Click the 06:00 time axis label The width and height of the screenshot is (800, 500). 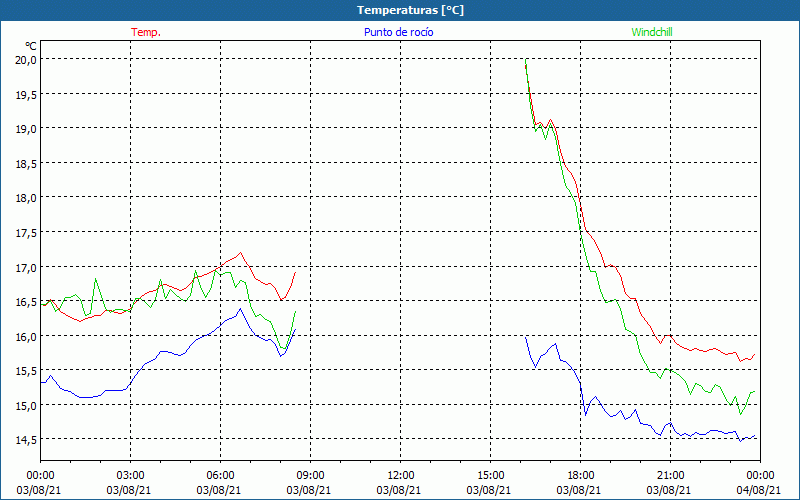pyautogui.click(x=220, y=476)
